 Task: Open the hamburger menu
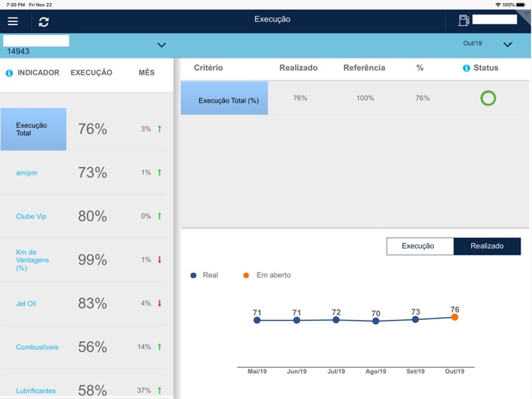pyautogui.click(x=13, y=21)
